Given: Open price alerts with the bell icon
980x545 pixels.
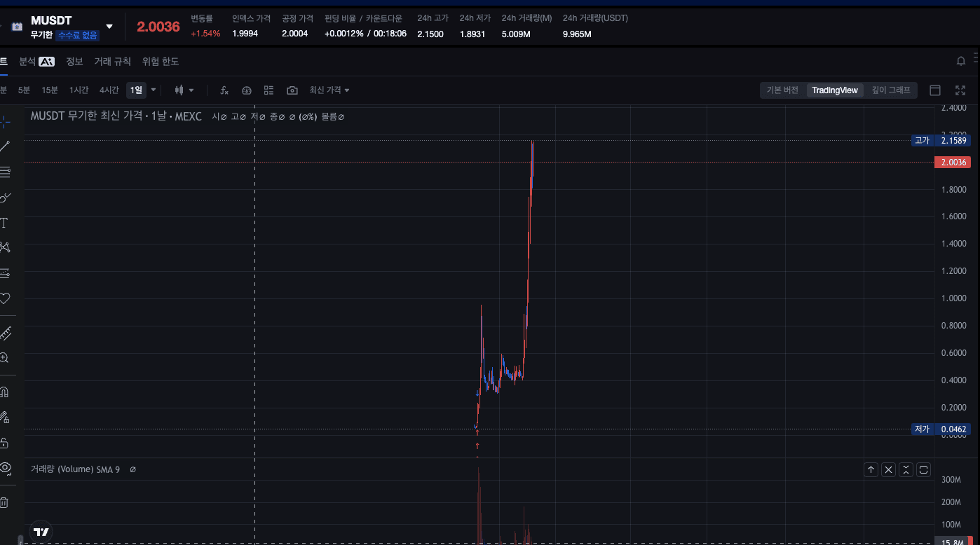Looking at the screenshot, I should 961,62.
